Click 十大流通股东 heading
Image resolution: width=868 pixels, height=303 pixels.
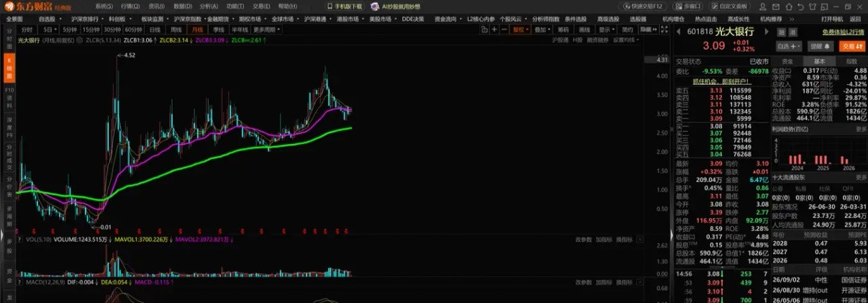789,176
